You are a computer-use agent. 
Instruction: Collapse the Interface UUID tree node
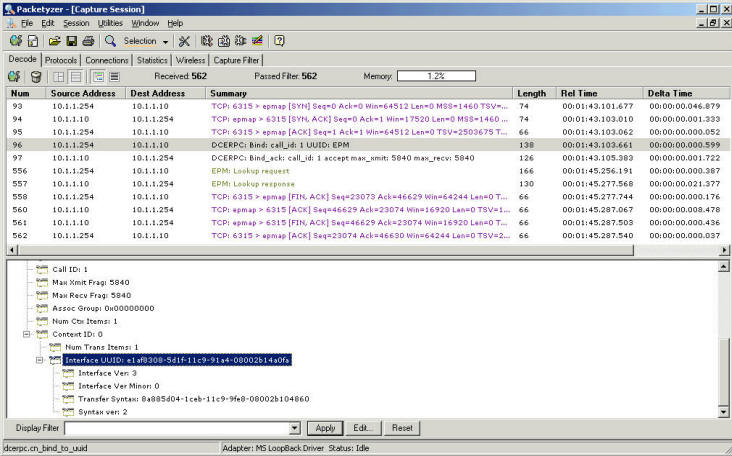click(40, 360)
